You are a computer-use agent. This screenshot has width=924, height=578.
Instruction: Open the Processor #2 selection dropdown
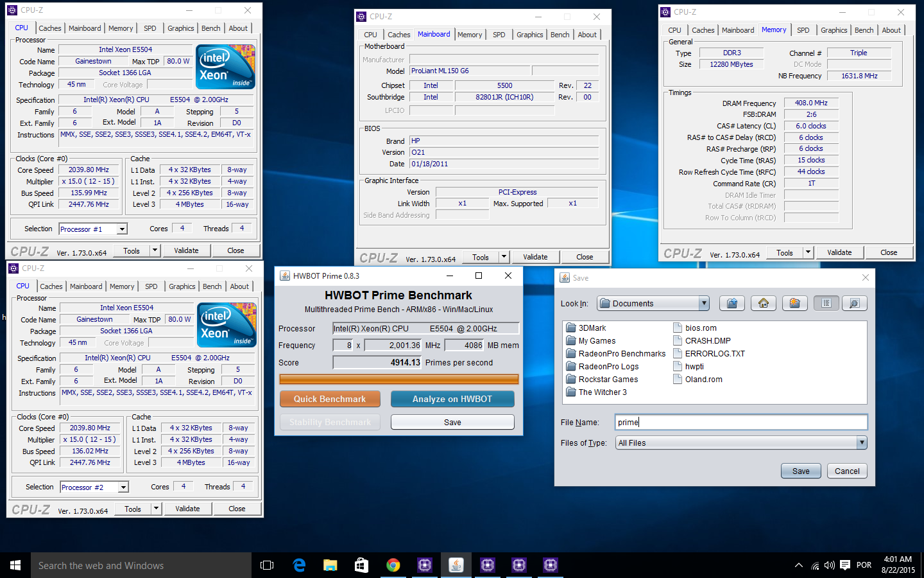click(123, 487)
